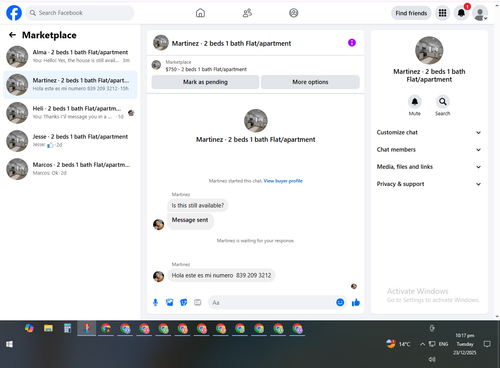
Task: Send a voice clip with microphone icon
Action: (155, 302)
